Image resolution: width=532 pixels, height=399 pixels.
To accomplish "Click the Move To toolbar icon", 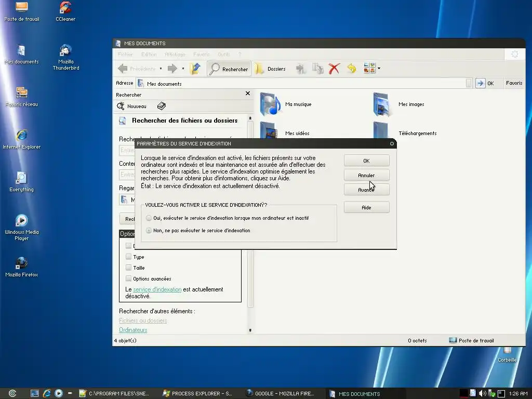I will coord(300,69).
